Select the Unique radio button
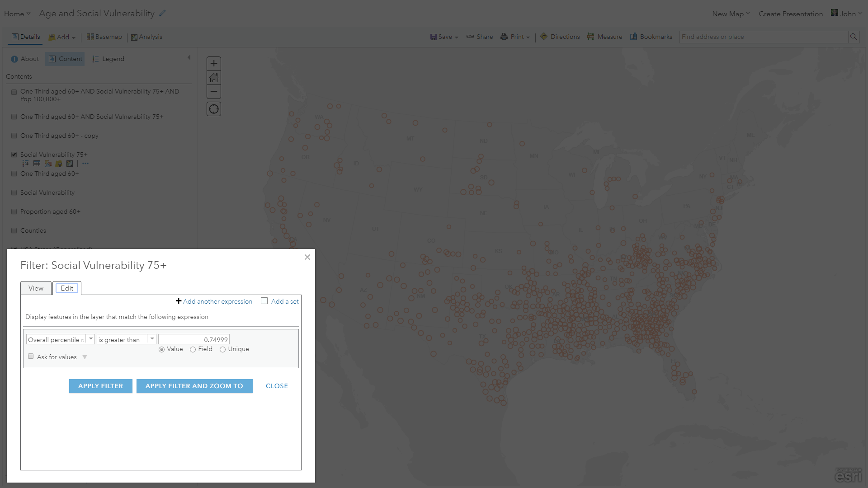 [x=222, y=349]
